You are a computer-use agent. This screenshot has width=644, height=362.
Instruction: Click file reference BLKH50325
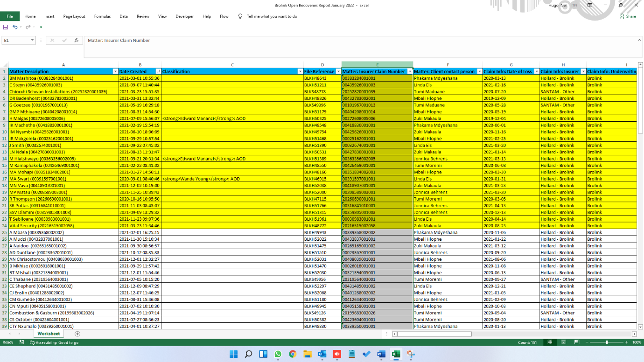(322, 118)
